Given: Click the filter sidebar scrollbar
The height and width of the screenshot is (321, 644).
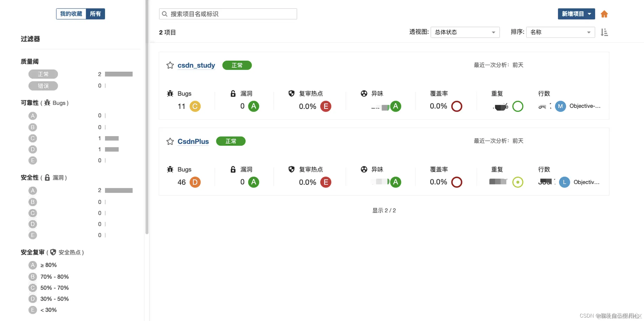Looking at the screenshot, I should click(x=147, y=117).
